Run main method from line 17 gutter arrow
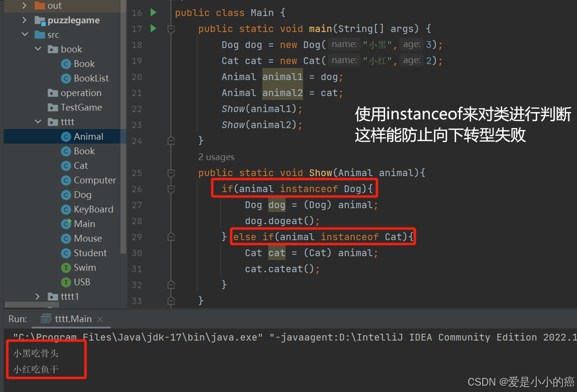 153,28
